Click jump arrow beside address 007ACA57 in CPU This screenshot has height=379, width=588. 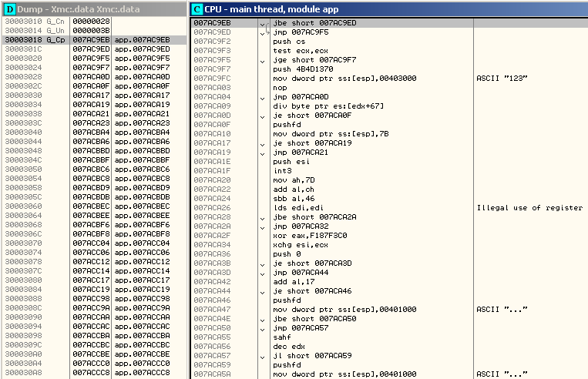[263, 355]
